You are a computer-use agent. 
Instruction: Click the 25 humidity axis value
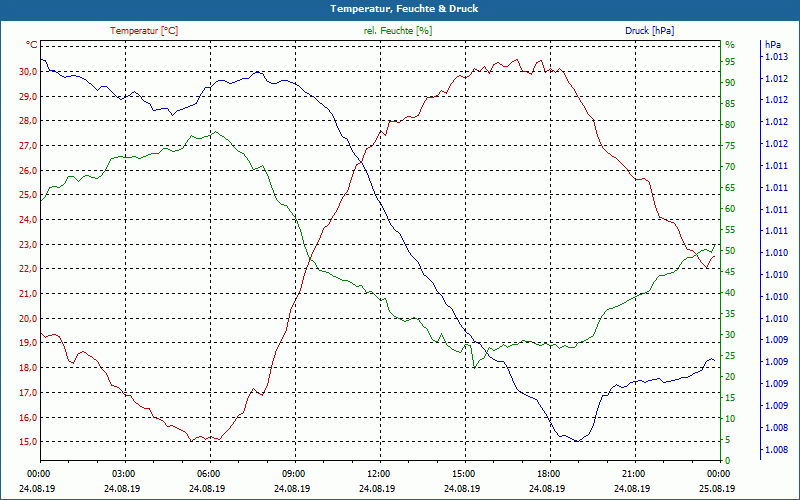[730, 356]
